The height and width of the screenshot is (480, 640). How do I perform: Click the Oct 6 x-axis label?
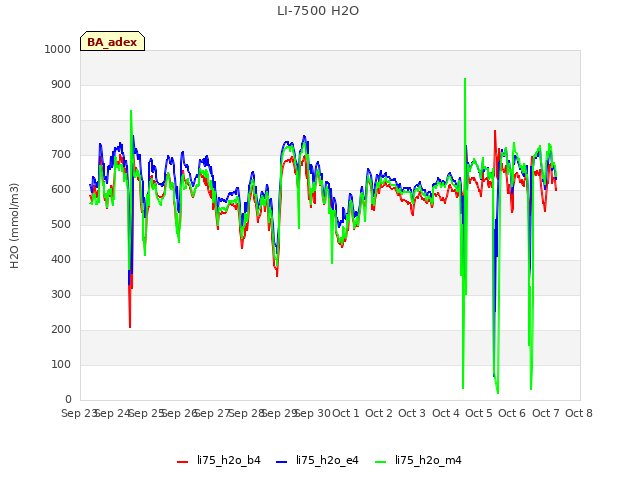click(512, 413)
